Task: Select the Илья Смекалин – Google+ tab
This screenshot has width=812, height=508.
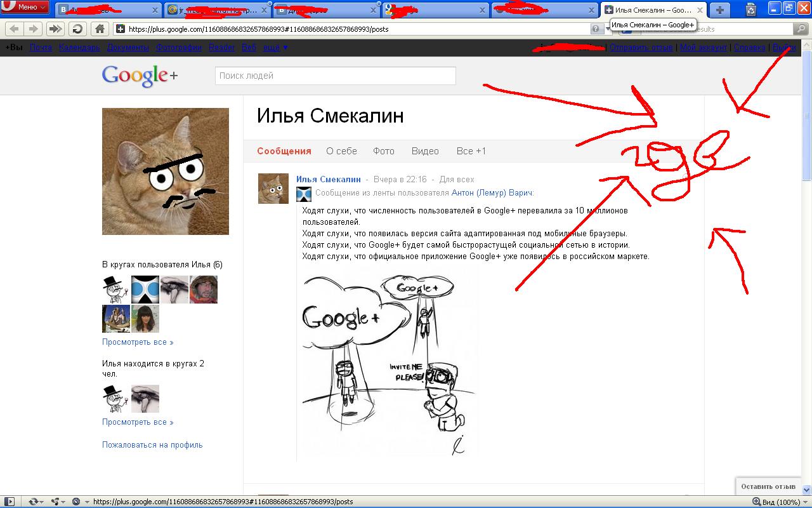Action: 653,10
